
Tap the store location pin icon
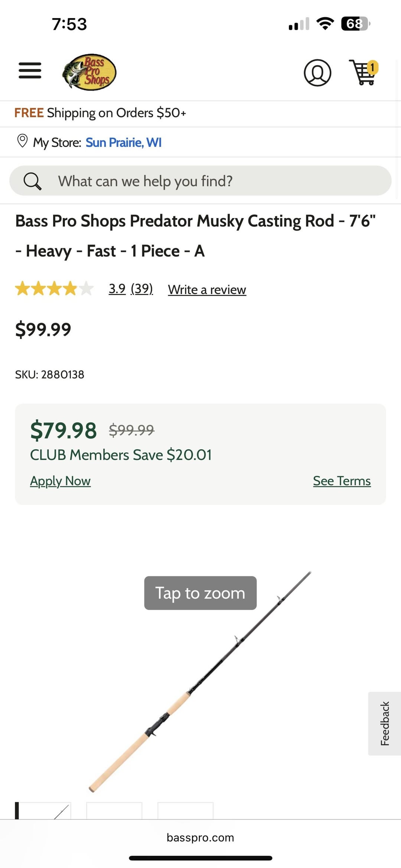(x=22, y=141)
